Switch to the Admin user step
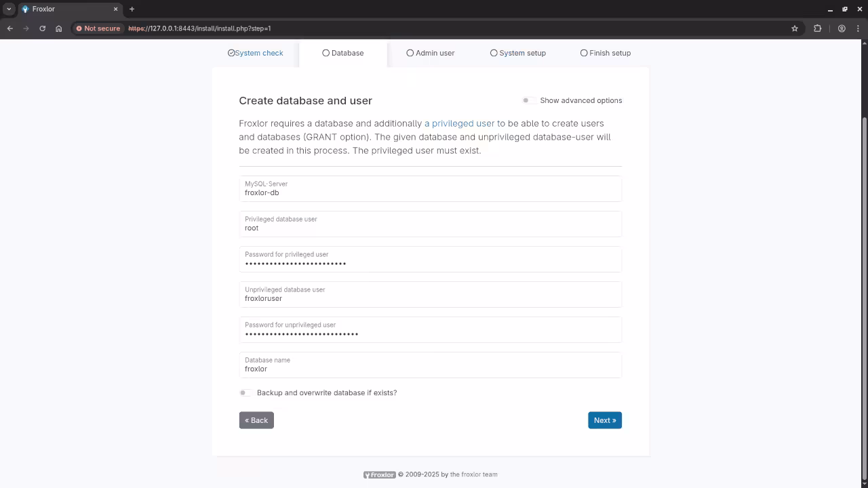 pyautogui.click(x=431, y=53)
